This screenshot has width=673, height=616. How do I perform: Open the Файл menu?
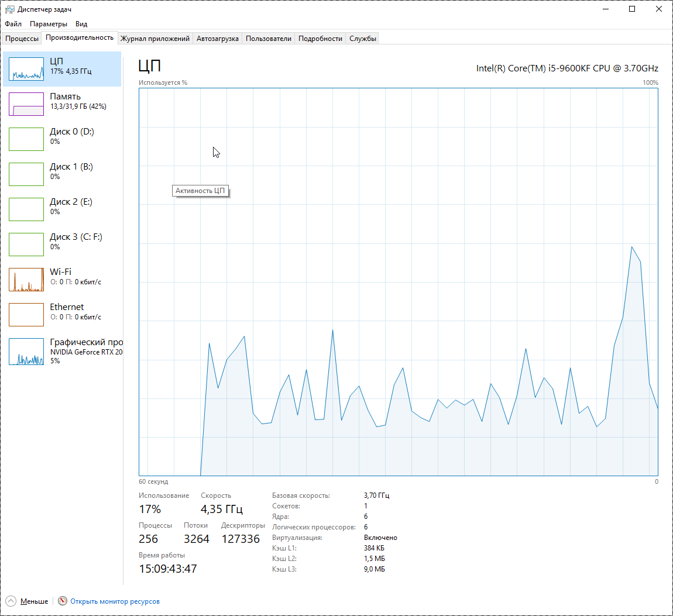coord(13,24)
